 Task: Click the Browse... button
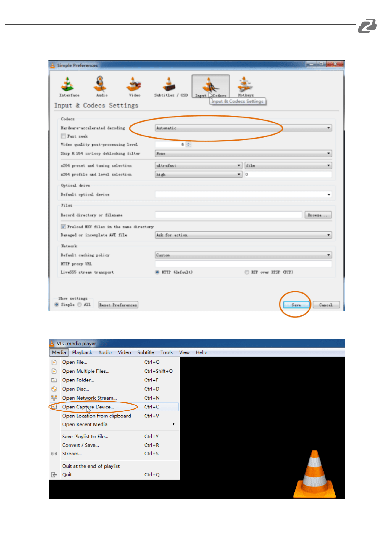pos(318,215)
